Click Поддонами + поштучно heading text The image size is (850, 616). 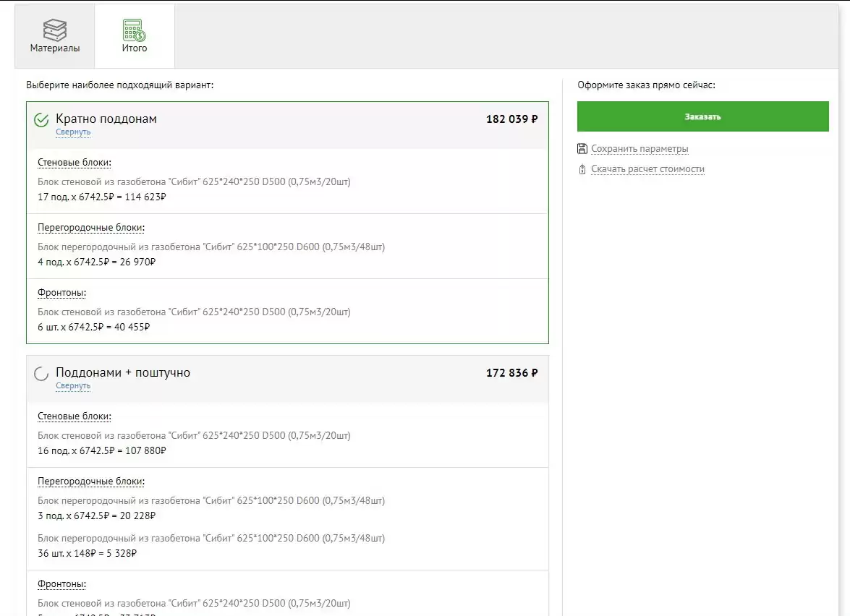point(123,373)
